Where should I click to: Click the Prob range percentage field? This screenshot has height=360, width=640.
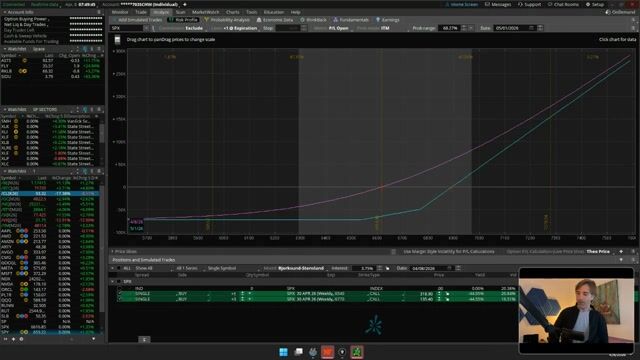pyautogui.click(x=449, y=28)
